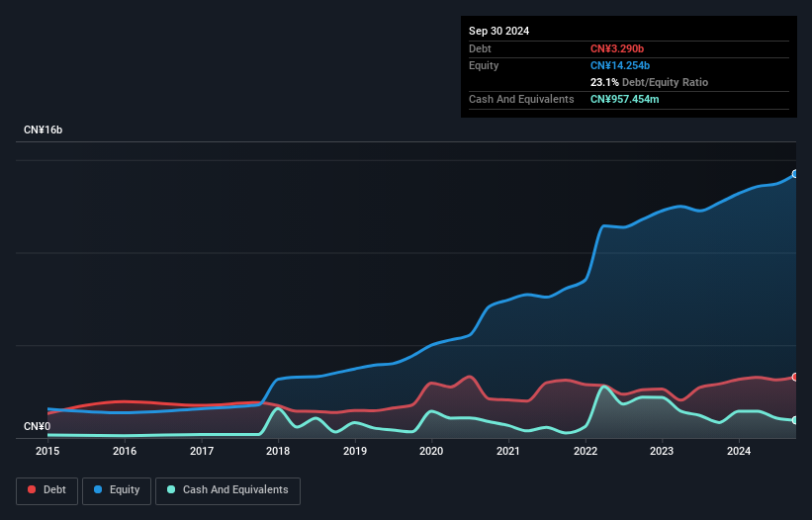Click the Debt value CN¥3.290b
The height and width of the screenshot is (520, 812).
click(617, 48)
